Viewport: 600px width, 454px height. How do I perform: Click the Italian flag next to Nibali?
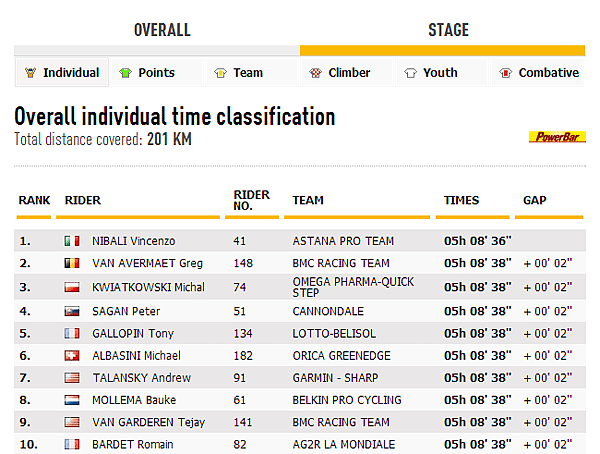pyautogui.click(x=72, y=241)
